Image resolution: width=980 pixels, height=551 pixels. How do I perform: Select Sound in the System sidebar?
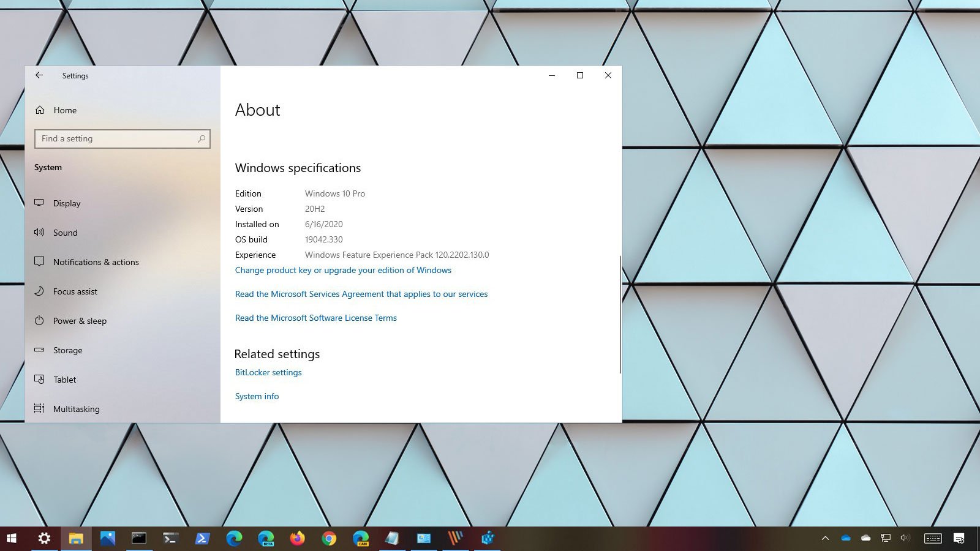(x=65, y=233)
